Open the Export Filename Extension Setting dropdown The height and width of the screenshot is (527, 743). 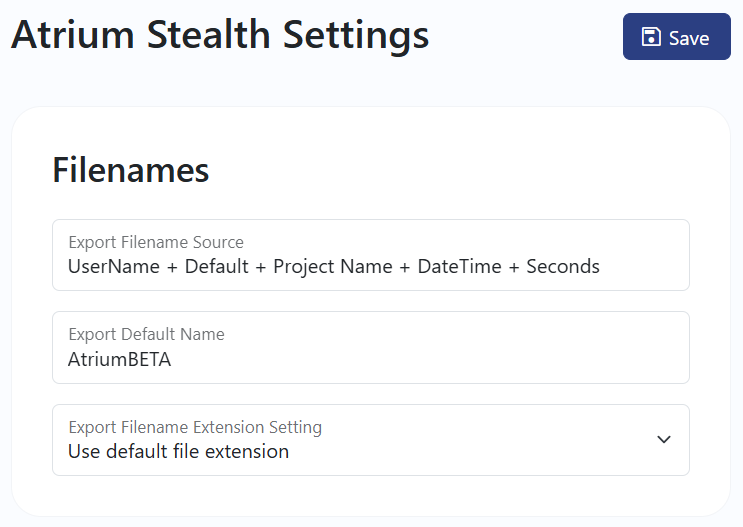click(370, 440)
